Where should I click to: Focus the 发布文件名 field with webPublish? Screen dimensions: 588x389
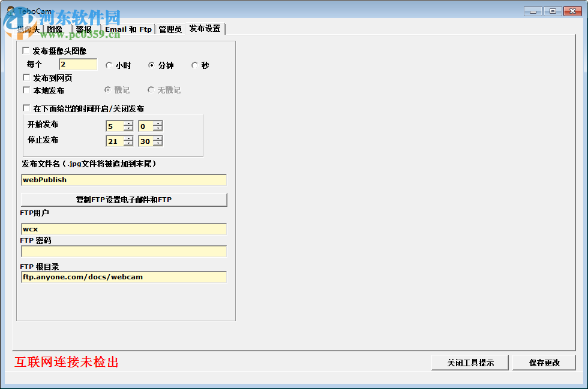(124, 180)
